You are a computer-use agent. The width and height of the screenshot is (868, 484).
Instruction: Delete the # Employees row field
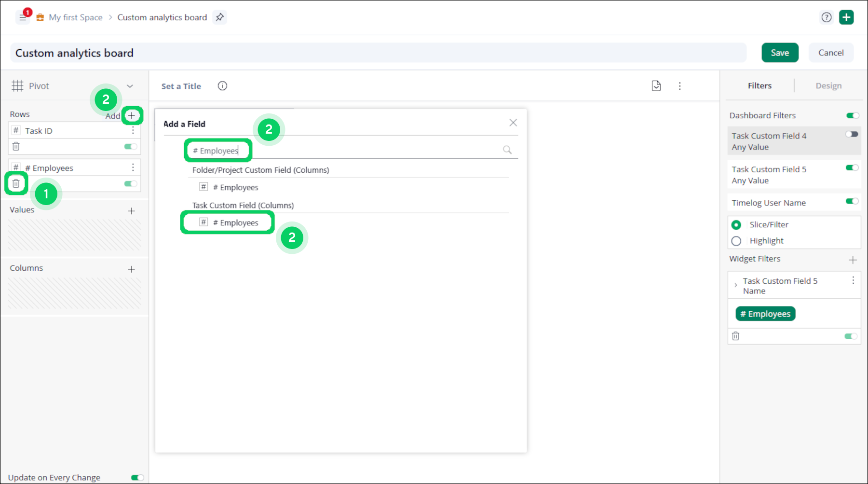16,183
